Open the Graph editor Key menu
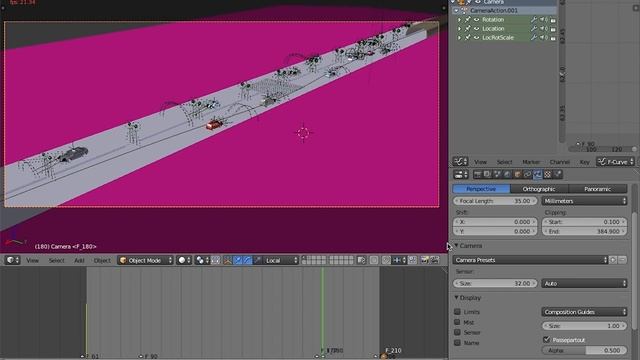 [x=584, y=162]
